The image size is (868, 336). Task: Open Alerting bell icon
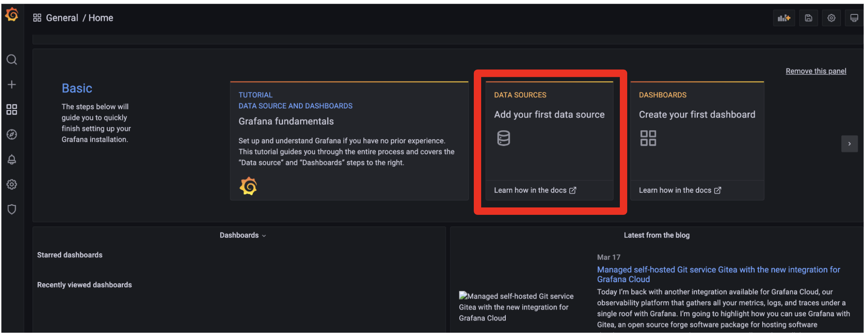point(12,160)
